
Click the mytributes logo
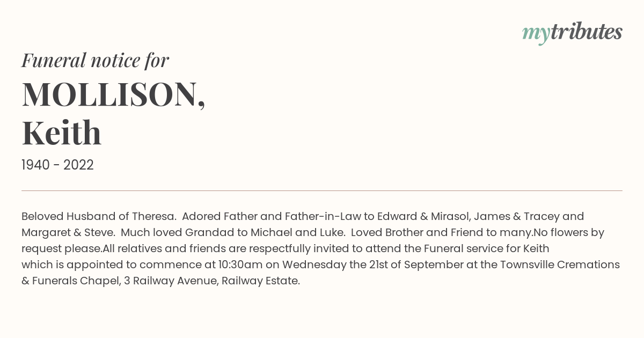[x=572, y=32]
